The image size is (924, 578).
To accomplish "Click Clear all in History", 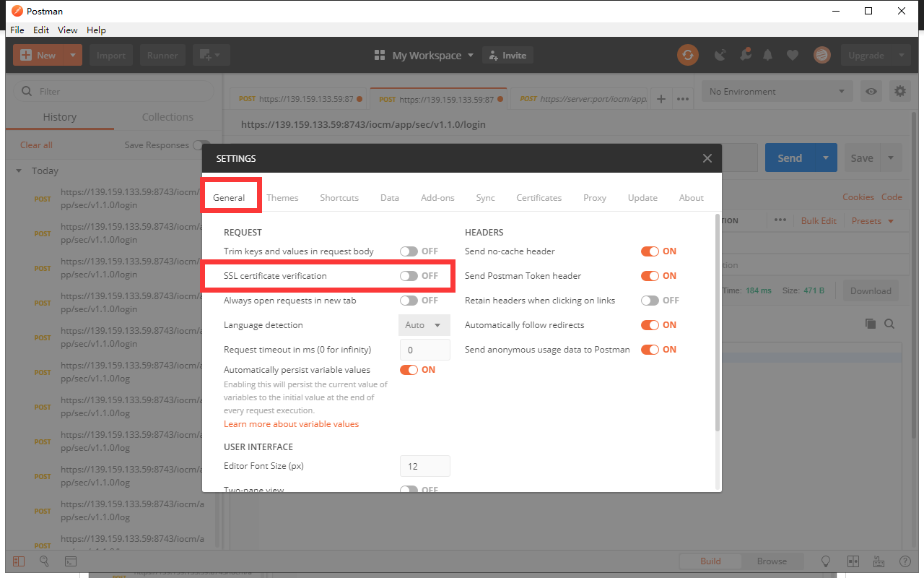I will point(36,144).
